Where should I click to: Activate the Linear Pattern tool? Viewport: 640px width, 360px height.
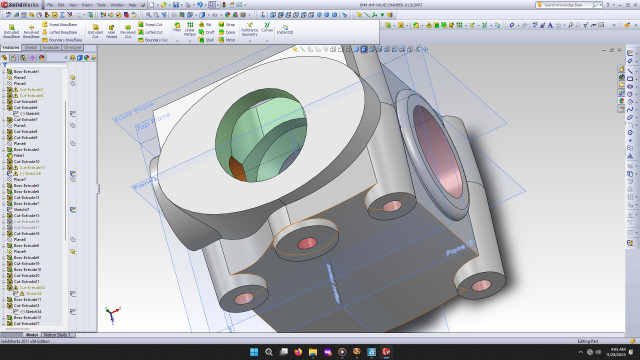pos(190,29)
